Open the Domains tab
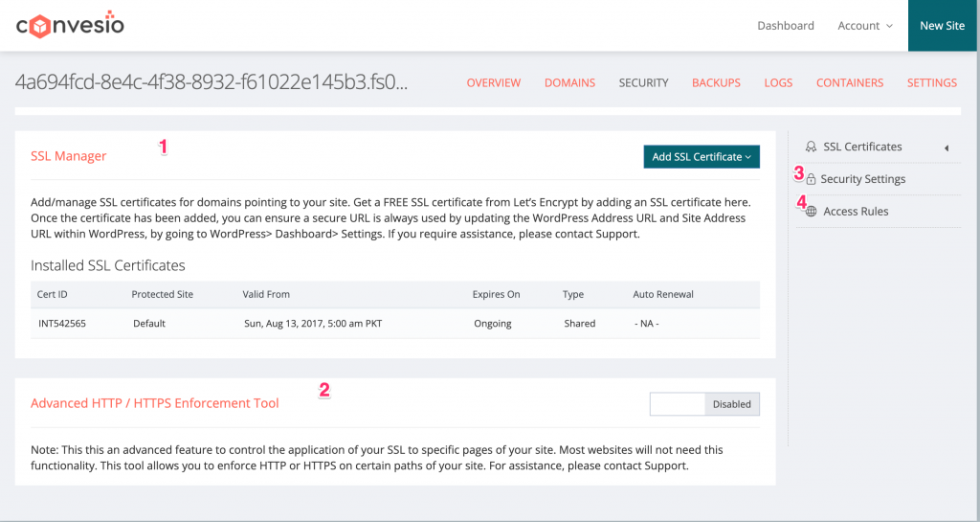The width and height of the screenshot is (980, 522). click(x=569, y=82)
